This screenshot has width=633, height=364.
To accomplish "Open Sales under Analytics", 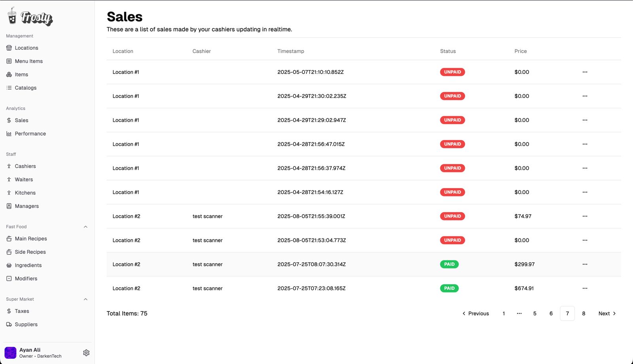I will point(21,121).
